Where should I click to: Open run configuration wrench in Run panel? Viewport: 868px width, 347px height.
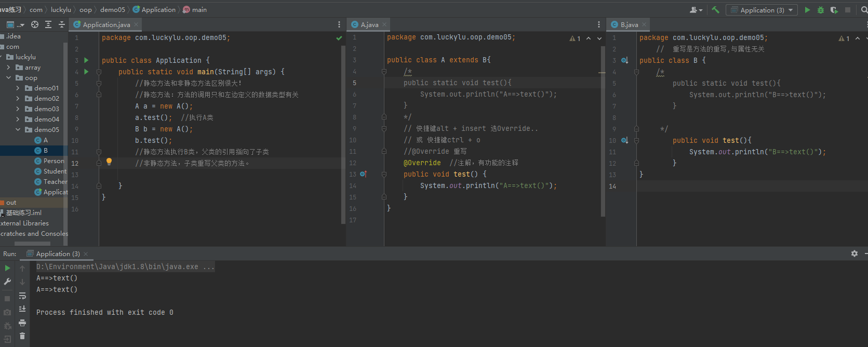(x=7, y=282)
